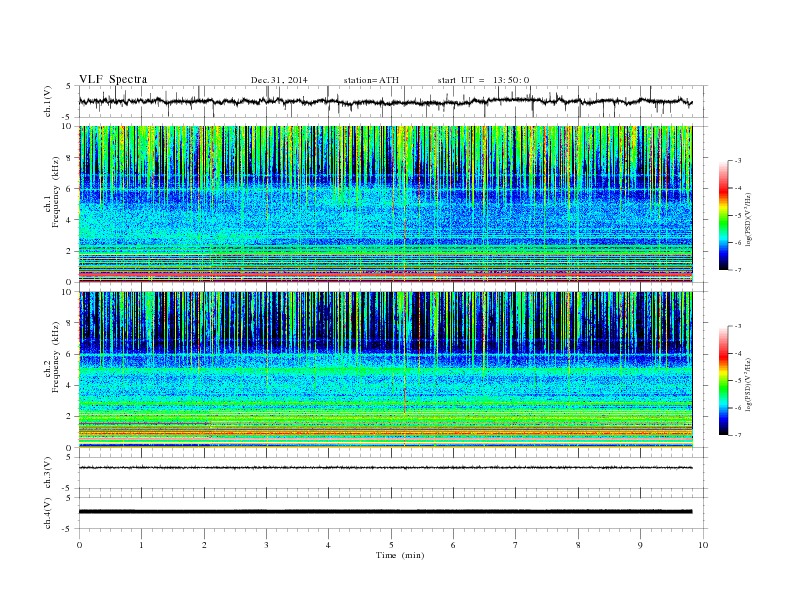
Task: Click the "ch.3(V)" axis label
Action: [x=48, y=473]
